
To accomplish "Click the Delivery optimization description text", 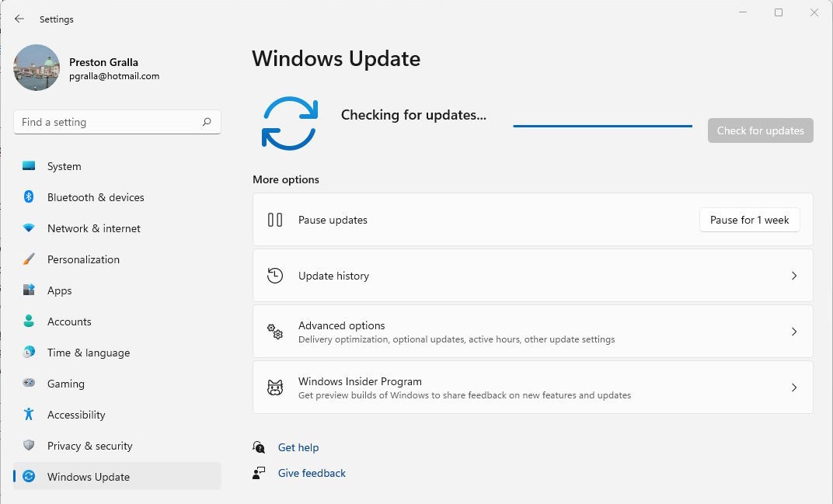I will click(456, 339).
